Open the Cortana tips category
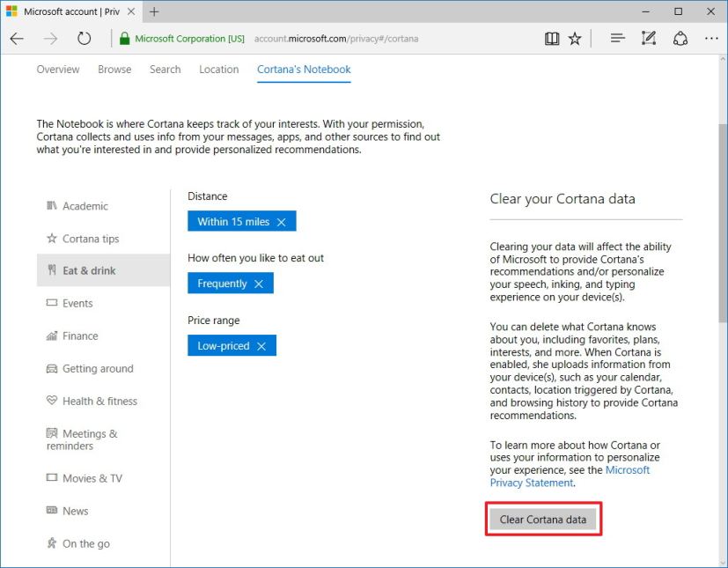 click(x=103, y=239)
